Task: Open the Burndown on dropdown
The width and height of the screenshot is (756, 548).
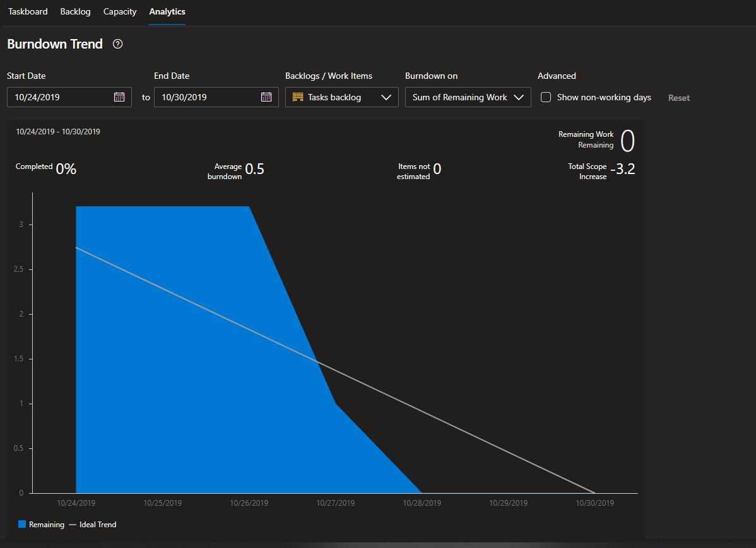Action: point(468,97)
